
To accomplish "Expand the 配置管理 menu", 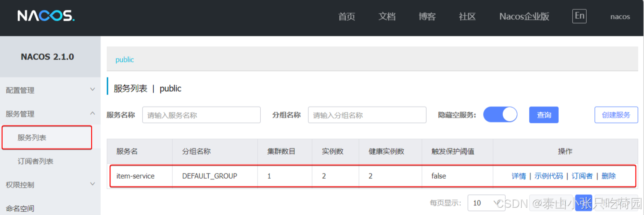I will [x=50, y=90].
